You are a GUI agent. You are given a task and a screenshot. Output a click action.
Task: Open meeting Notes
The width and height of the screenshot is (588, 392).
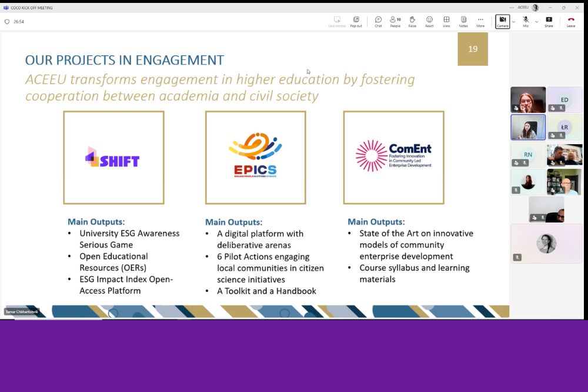(463, 22)
